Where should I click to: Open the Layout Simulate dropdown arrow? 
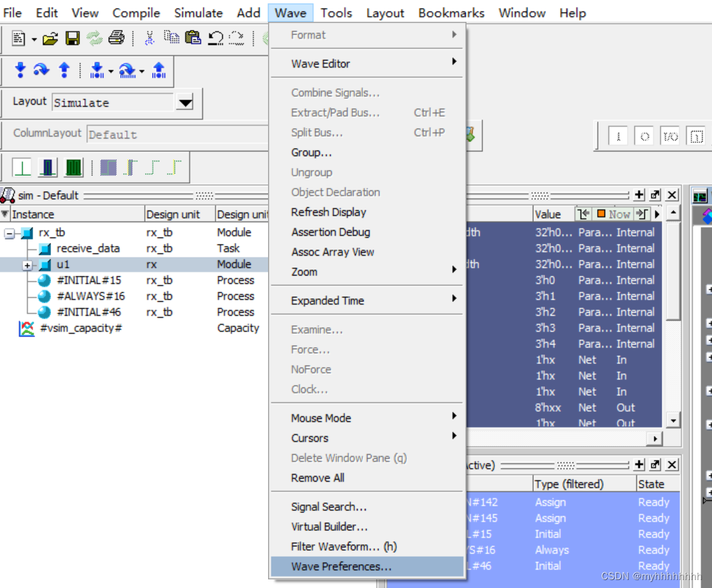coord(185,103)
